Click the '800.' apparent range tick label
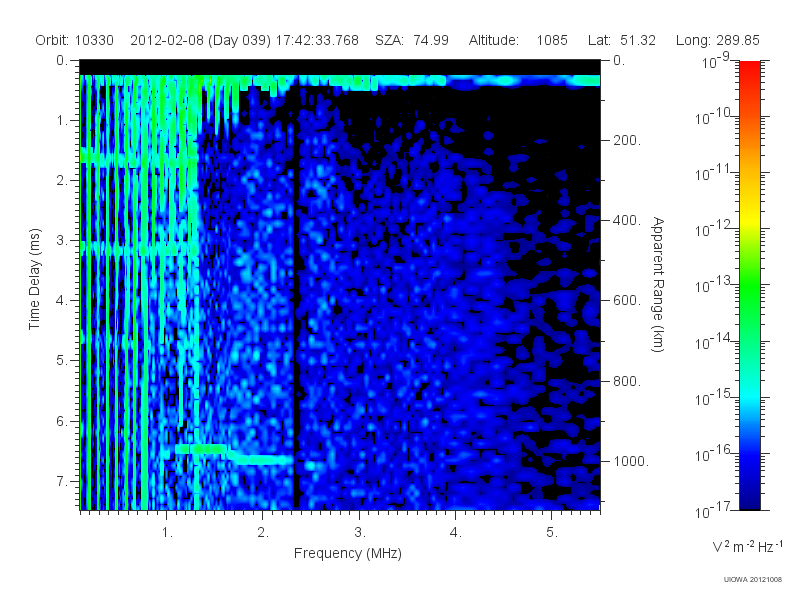 click(x=627, y=381)
